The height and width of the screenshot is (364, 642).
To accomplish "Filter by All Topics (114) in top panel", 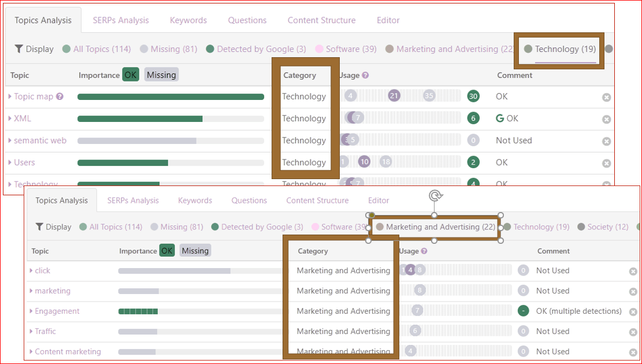I will 97,49.
